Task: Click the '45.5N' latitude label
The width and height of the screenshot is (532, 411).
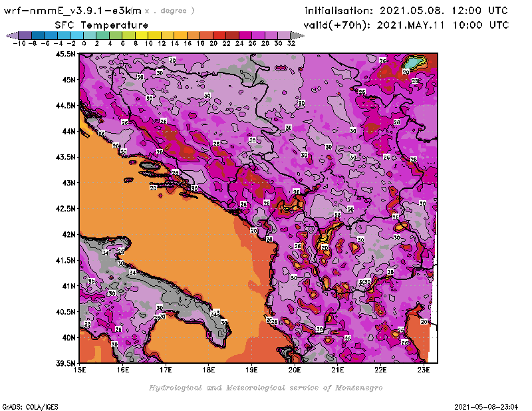Action: (x=65, y=54)
